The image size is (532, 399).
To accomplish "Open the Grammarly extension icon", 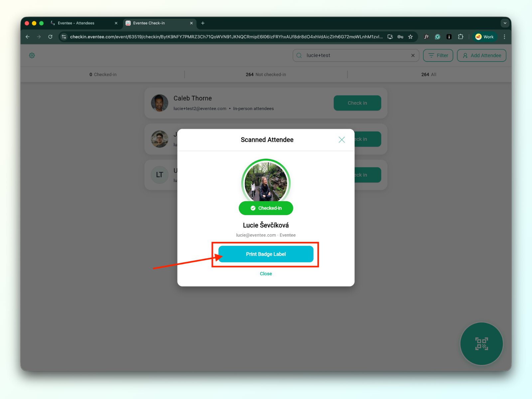I will point(438,37).
